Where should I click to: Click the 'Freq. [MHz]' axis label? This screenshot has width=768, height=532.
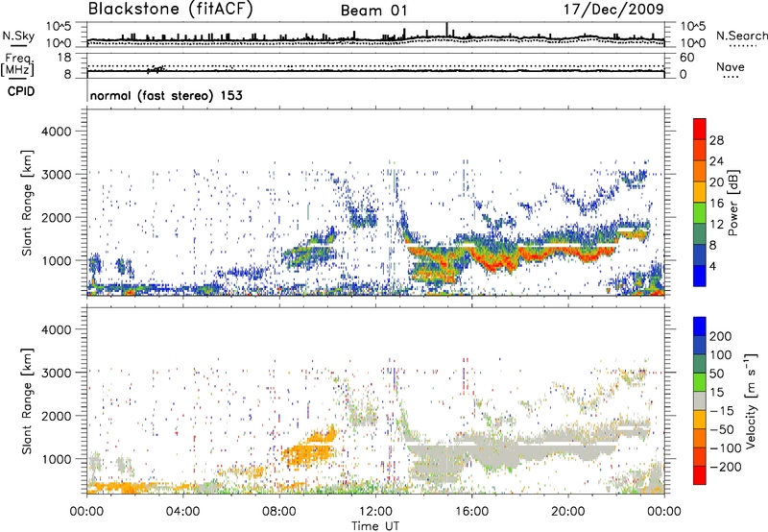[x=18, y=65]
